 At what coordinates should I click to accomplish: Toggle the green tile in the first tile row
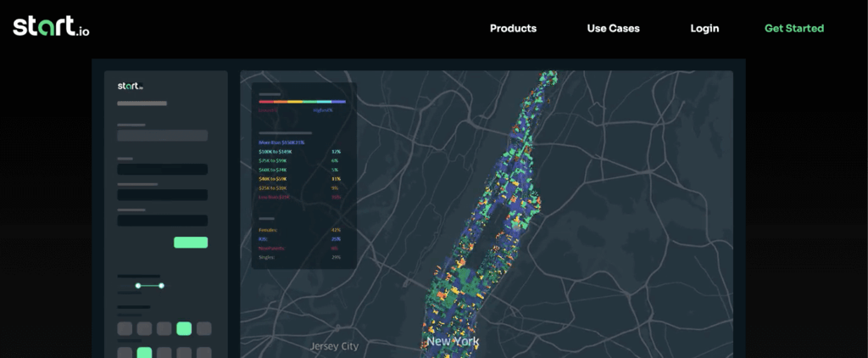pos(184,328)
